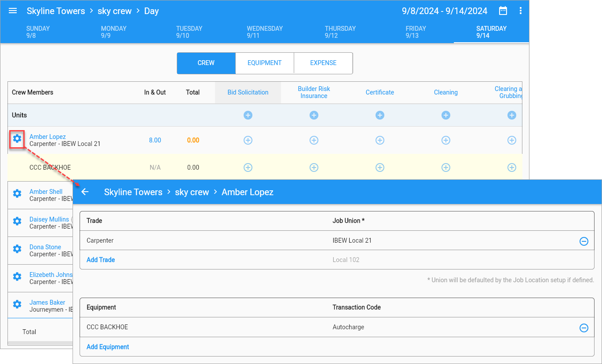Click the Autocharge transaction code cell
Image resolution: width=602 pixels, height=364 pixels.
(348, 327)
